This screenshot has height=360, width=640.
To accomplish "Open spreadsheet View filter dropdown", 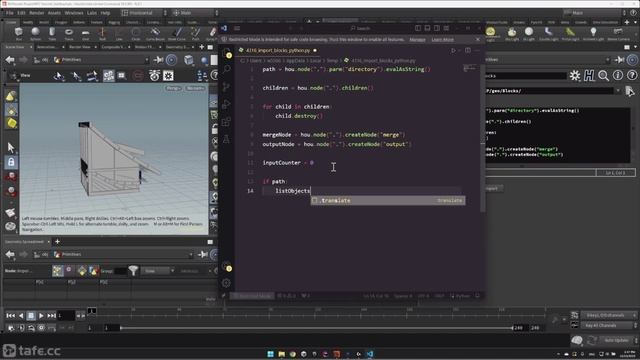I will tap(158, 271).
